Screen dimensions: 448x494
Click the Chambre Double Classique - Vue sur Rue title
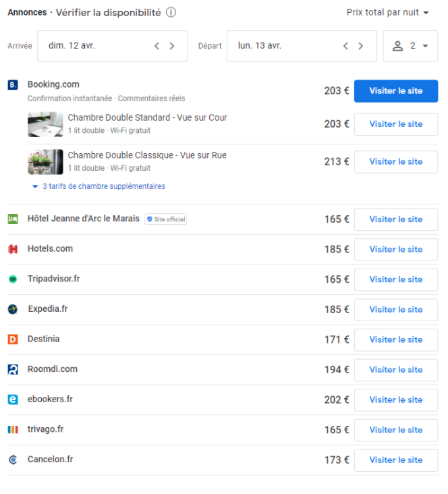pyautogui.click(x=147, y=155)
